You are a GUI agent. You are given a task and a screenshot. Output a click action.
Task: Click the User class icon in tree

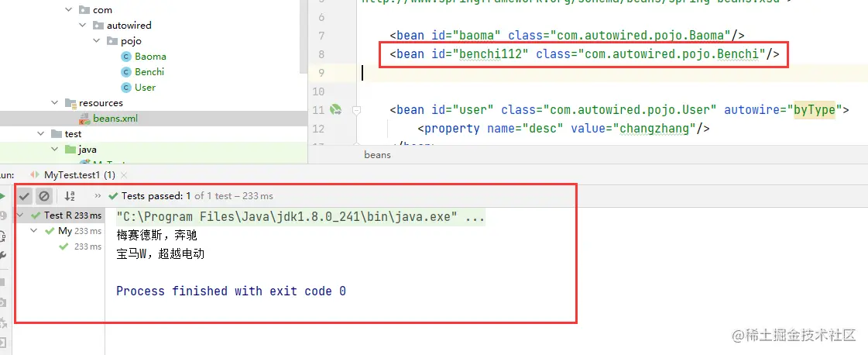pyautogui.click(x=125, y=88)
